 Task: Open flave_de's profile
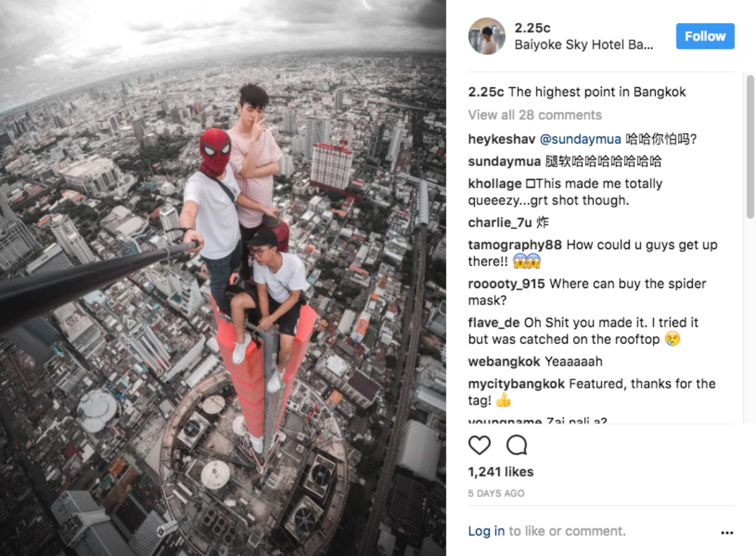click(x=494, y=323)
